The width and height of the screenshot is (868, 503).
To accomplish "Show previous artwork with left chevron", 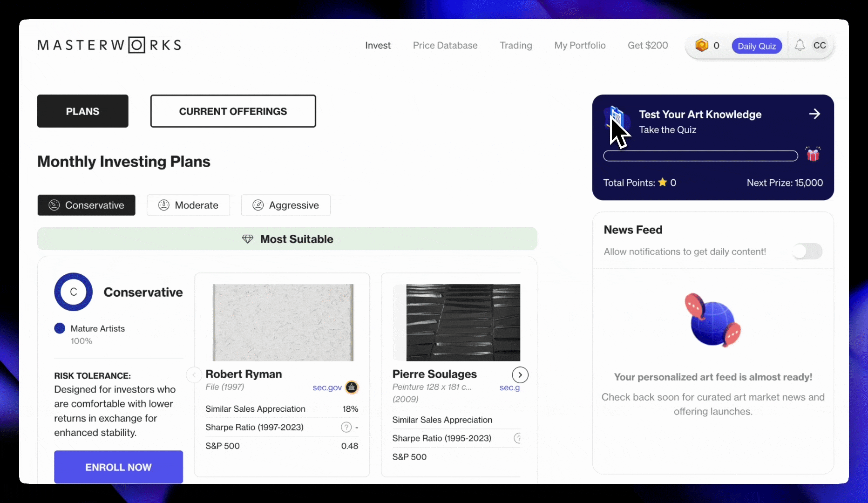I will (x=194, y=374).
